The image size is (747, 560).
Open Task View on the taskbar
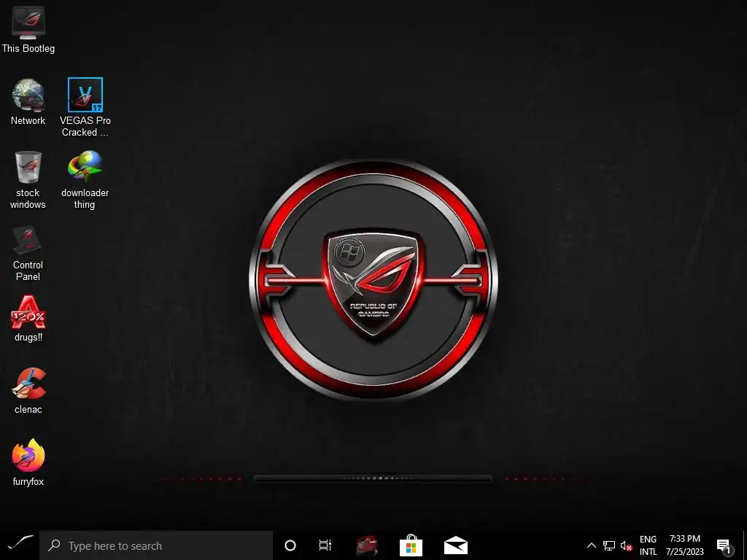325,545
